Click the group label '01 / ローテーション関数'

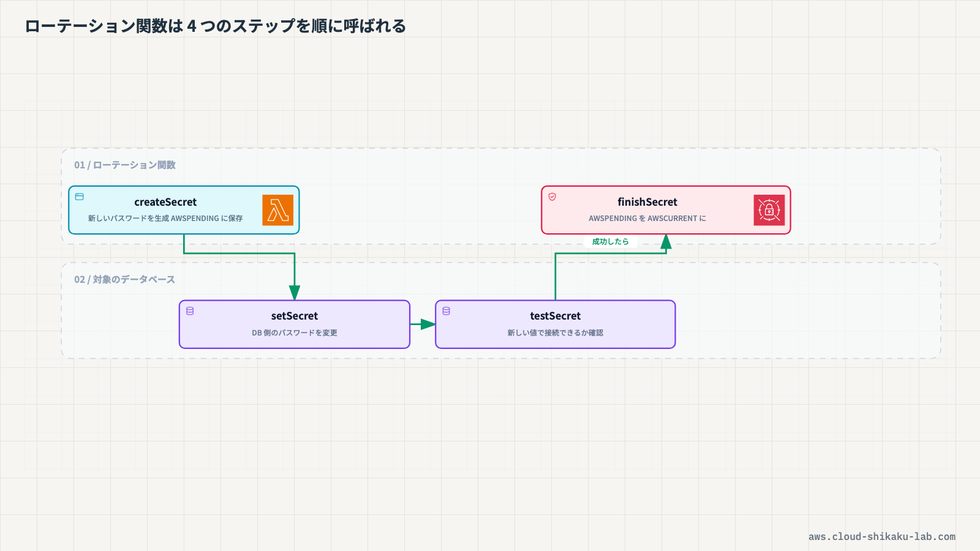125,165
